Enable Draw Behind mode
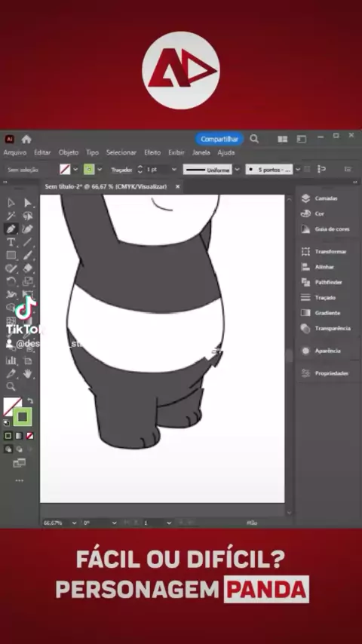The height and width of the screenshot is (644, 362). [x=20, y=449]
